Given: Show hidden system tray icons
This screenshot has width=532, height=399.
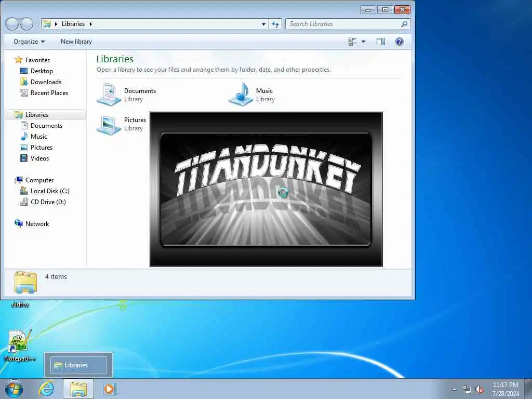Looking at the screenshot, I should tap(454, 389).
